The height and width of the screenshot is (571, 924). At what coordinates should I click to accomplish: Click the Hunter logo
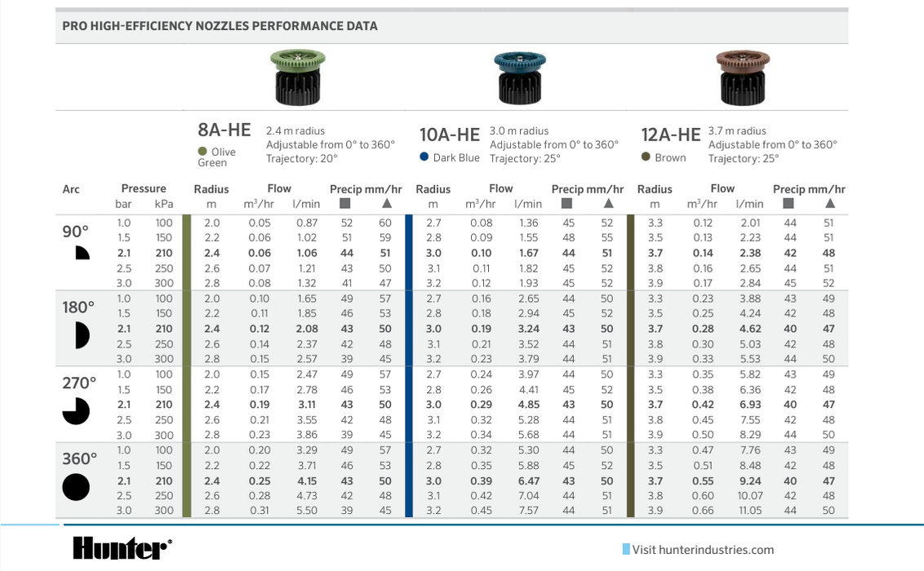pos(122,548)
